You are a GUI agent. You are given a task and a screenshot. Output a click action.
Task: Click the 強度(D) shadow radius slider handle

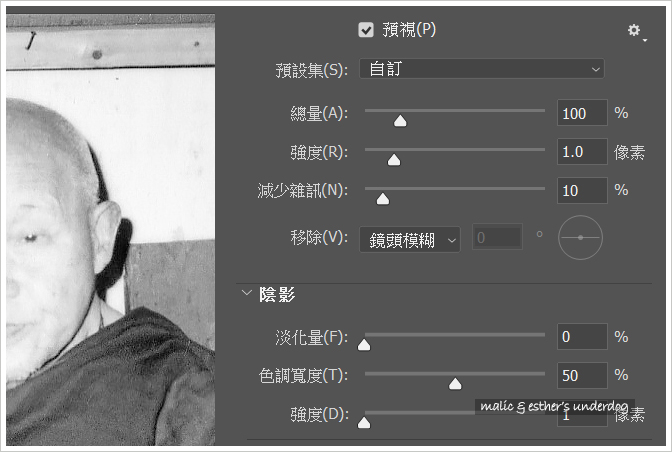point(364,422)
